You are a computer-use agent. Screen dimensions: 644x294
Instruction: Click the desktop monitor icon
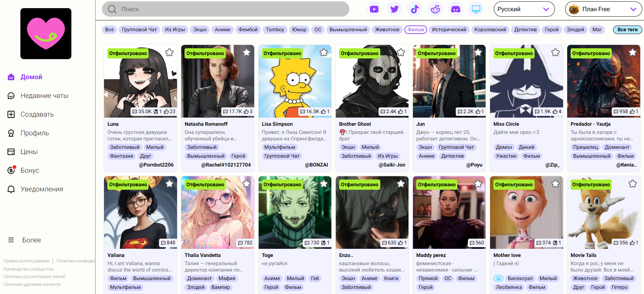click(x=476, y=9)
